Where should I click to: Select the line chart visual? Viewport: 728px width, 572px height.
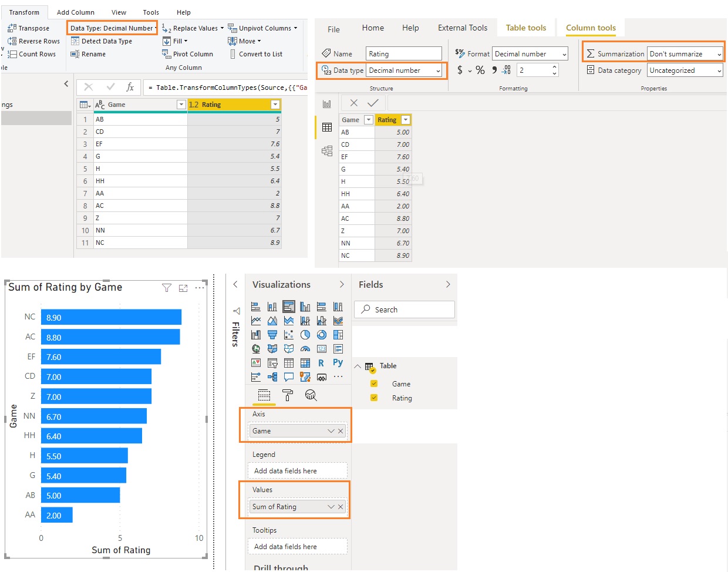tap(256, 321)
